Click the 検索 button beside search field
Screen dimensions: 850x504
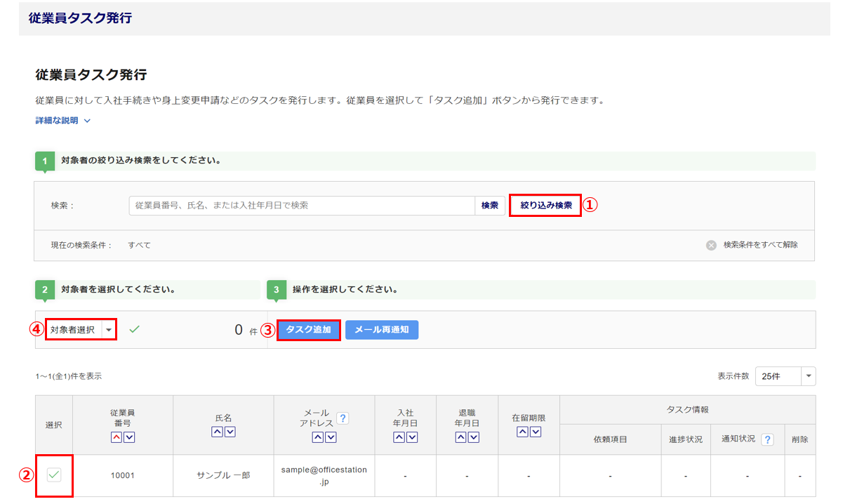tap(489, 205)
